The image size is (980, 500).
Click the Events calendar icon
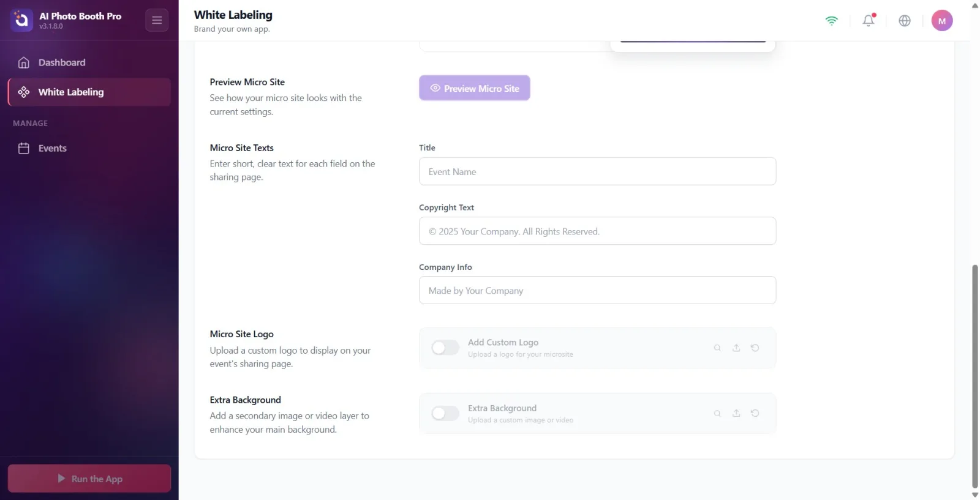(24, 148)
